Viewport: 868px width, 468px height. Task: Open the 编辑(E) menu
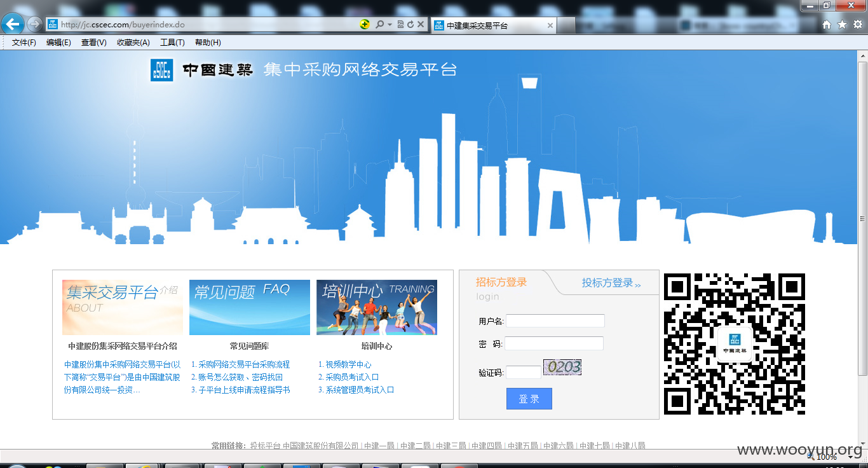pos(58,43)
